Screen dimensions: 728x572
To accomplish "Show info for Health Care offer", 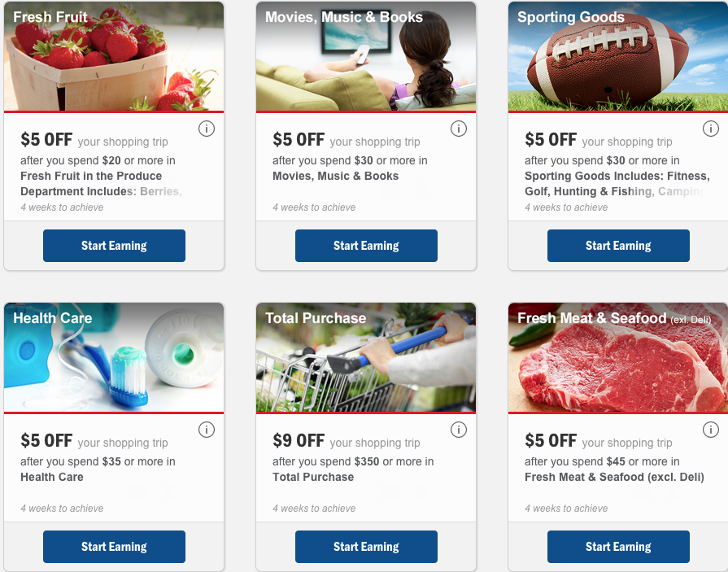I will point(207,430).
